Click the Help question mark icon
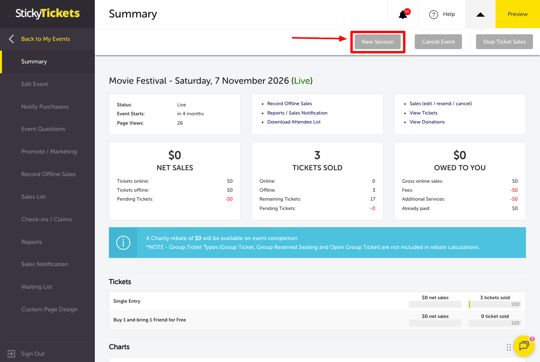540x362 pixels. (x=433, y=14)
